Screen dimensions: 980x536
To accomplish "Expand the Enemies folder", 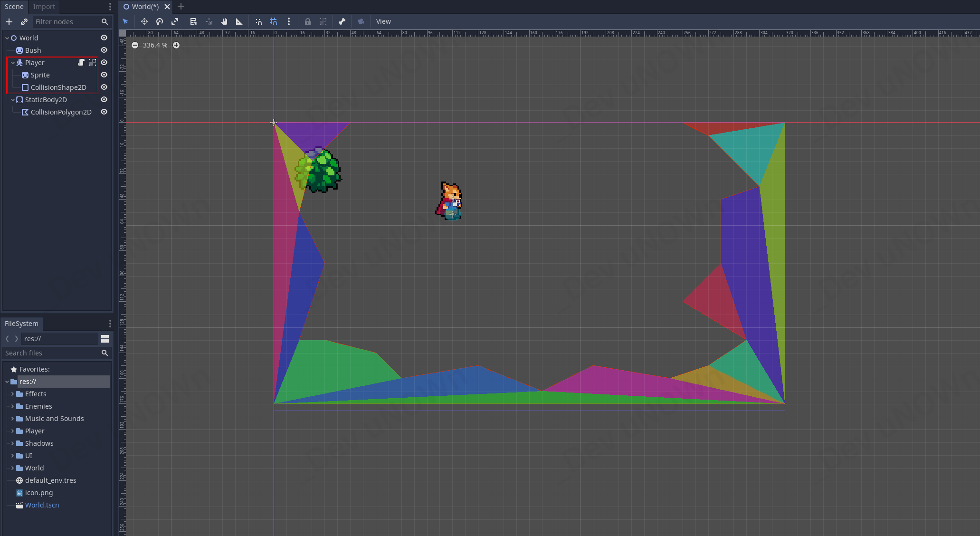I will tap(12, 406).
